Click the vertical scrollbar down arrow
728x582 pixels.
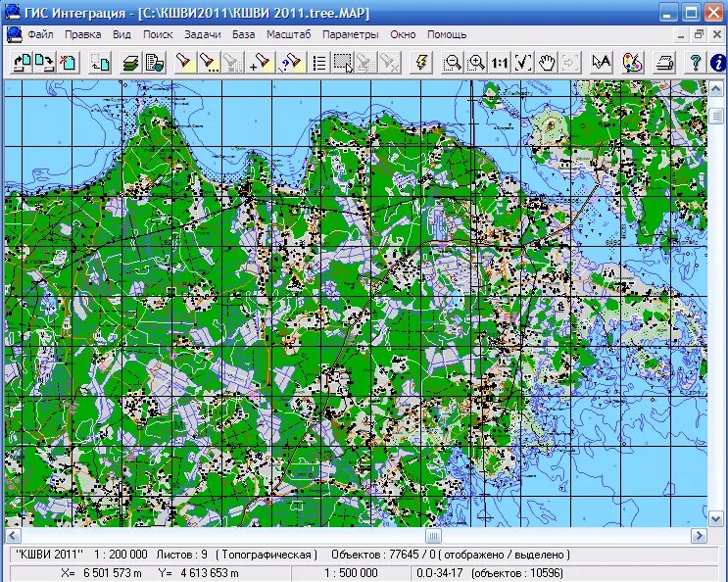coord(715,519)
